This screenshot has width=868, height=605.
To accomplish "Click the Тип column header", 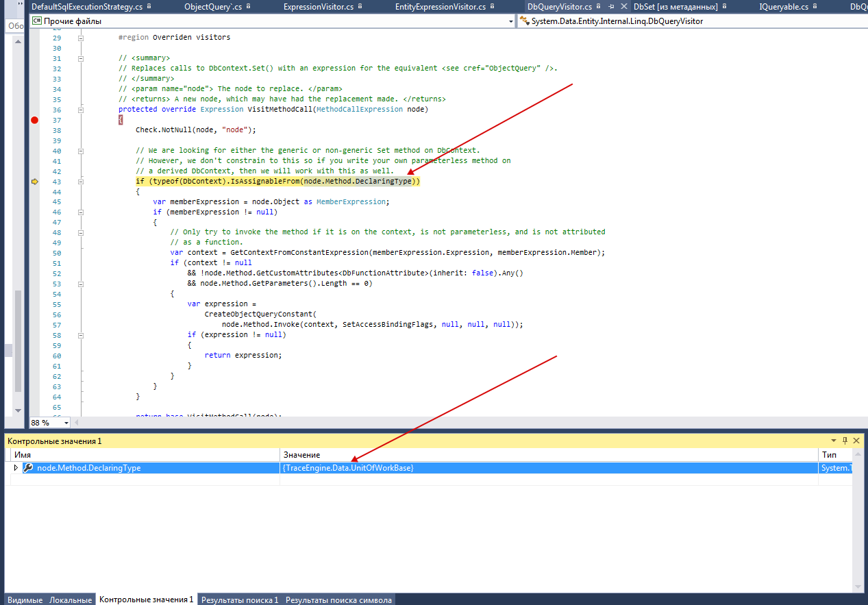I will pyautogui.click(x=836, y=455).
